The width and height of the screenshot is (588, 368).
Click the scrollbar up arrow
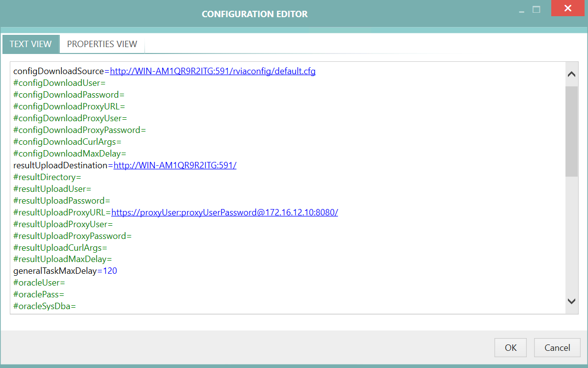(571, 73)
